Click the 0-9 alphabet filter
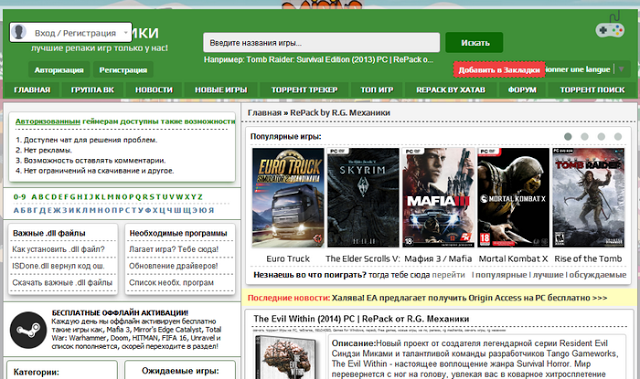 (x=20, y=197)
